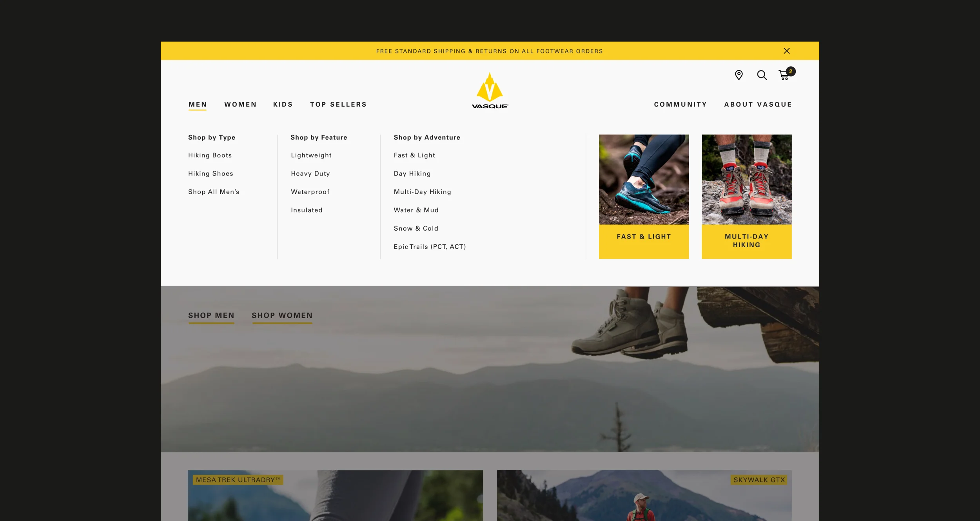The image size is (980, 521).
Task: Open the Women menu
Action: (x=240, y=104)
